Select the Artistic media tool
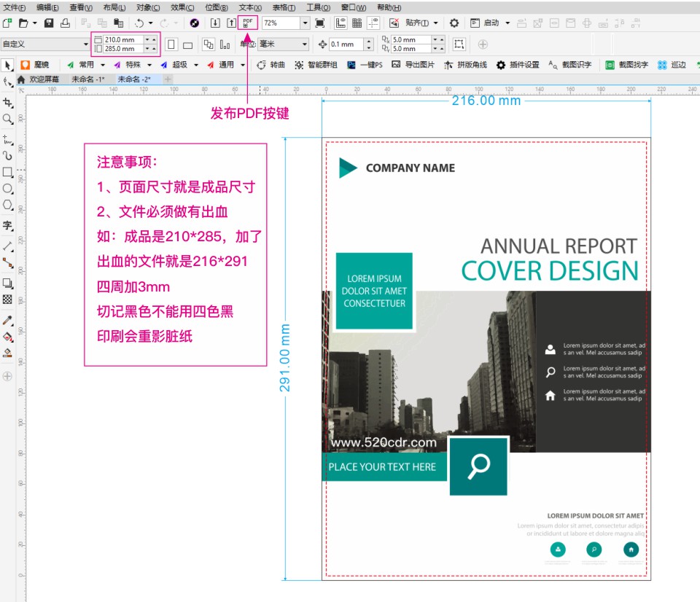 click(7, 155)
